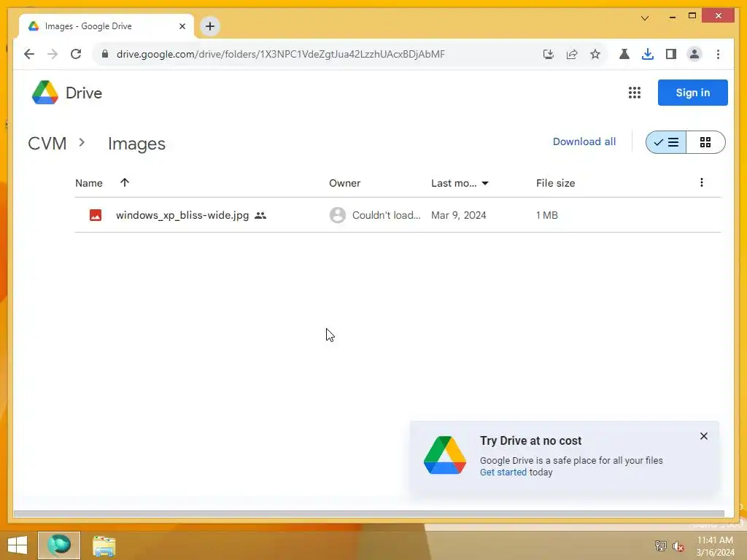Expand the Last modified sort dropdown
The width and height of the screenshot is (747, 560).
pos(485,183)
